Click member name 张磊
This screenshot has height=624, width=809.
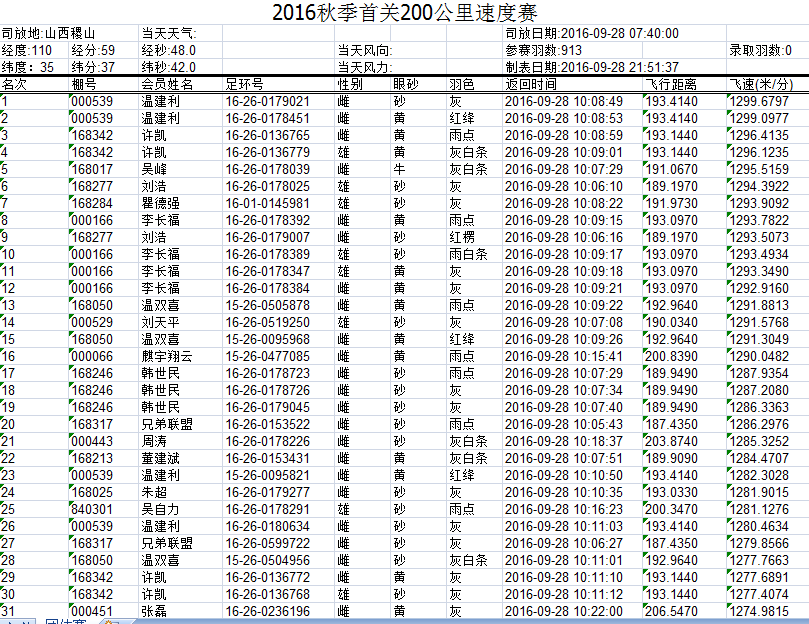pyautogui.click(x=154, y=612)
